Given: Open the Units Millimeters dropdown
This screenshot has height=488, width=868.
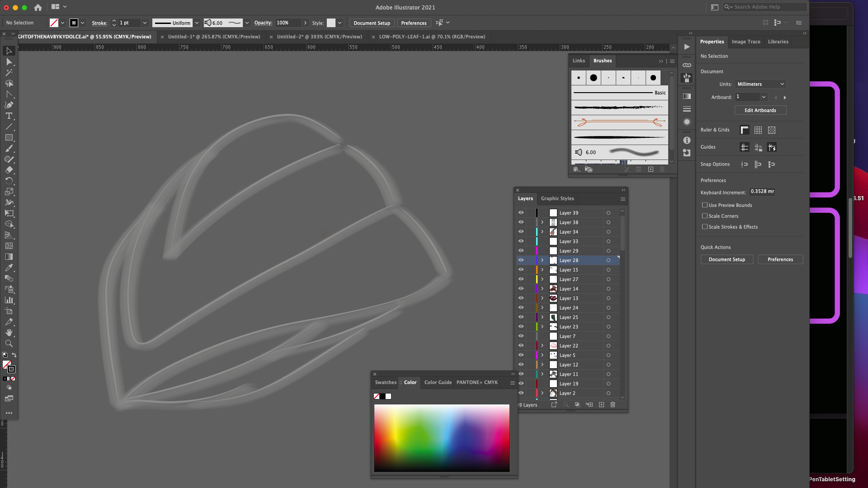Looking at the screenshot, I should [760, 84].
